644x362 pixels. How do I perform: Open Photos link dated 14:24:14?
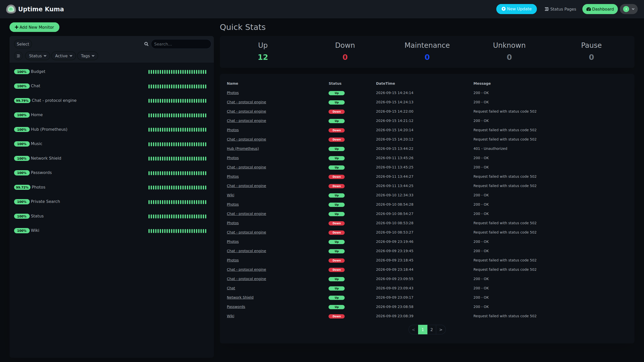pyautogui.click(x=233, y=93)
